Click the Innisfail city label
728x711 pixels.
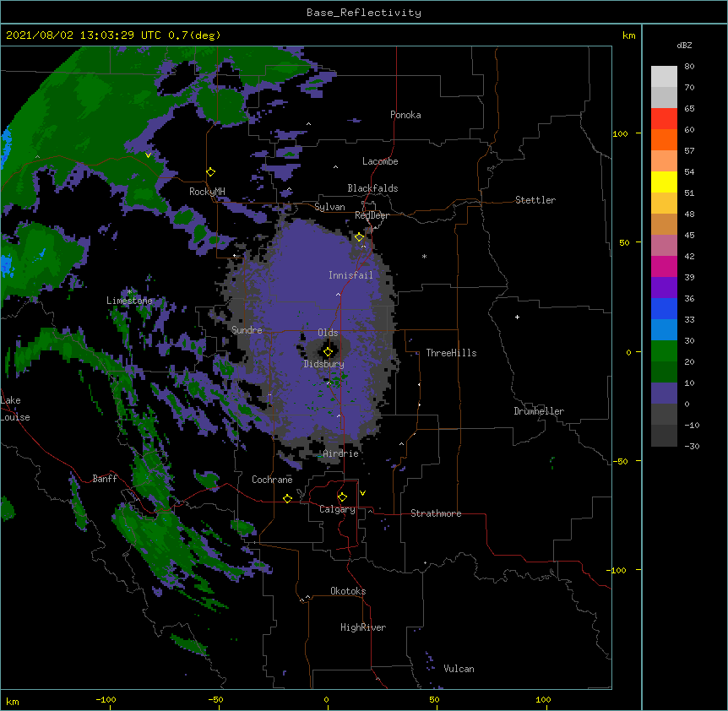coord(350,275)
